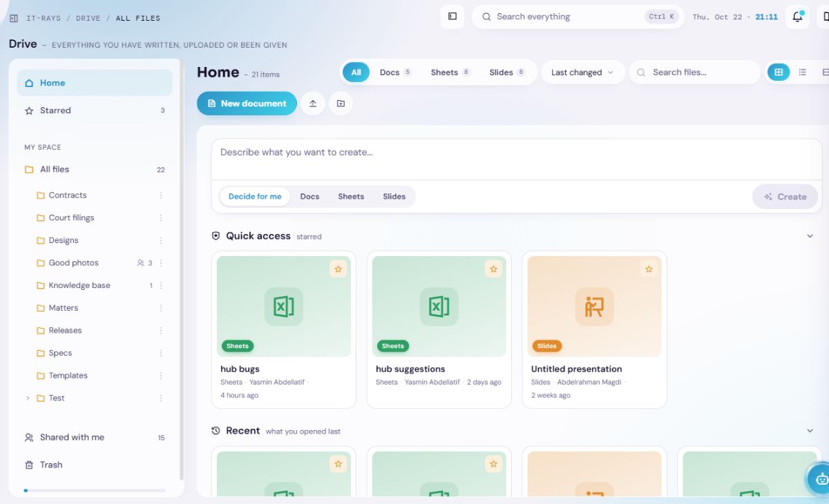Open the Good photos folder options menu
The image size is (829, 504).
pyautogui.click(x=161, y=263)
